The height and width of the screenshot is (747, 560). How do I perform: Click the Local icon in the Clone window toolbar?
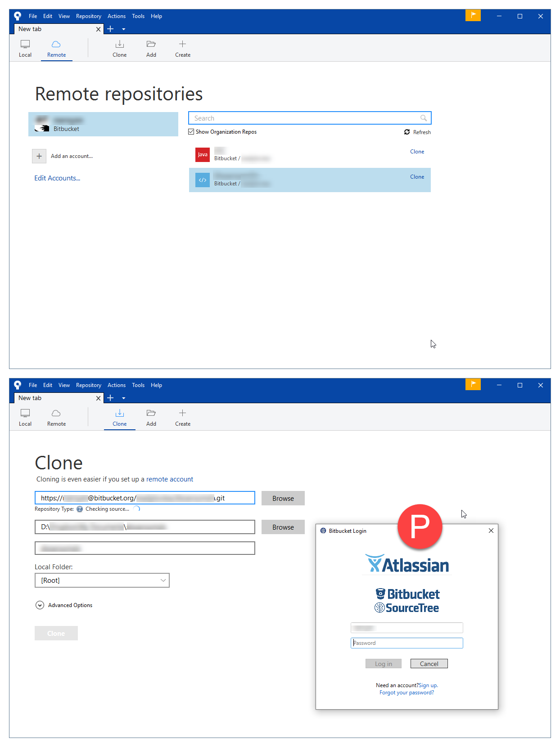tap(25, 414)
